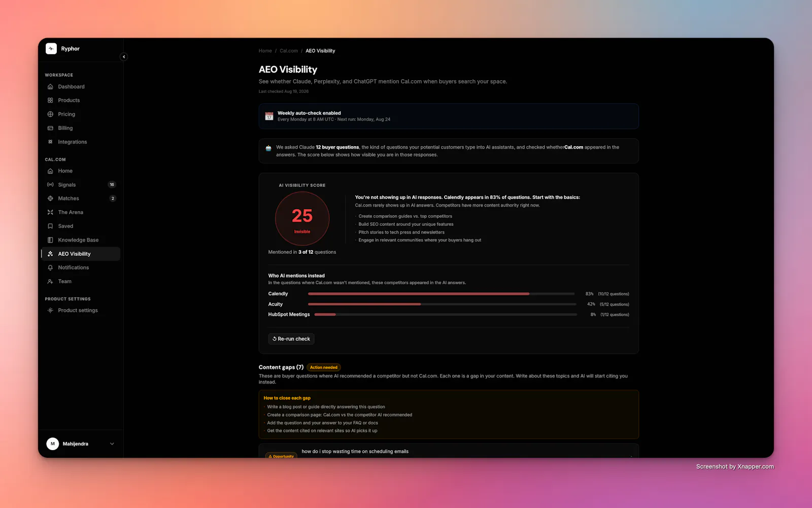This screenshot has height=508, width=812.
Task: Click the AEO Visibility page title
Action: pos(288,70)
